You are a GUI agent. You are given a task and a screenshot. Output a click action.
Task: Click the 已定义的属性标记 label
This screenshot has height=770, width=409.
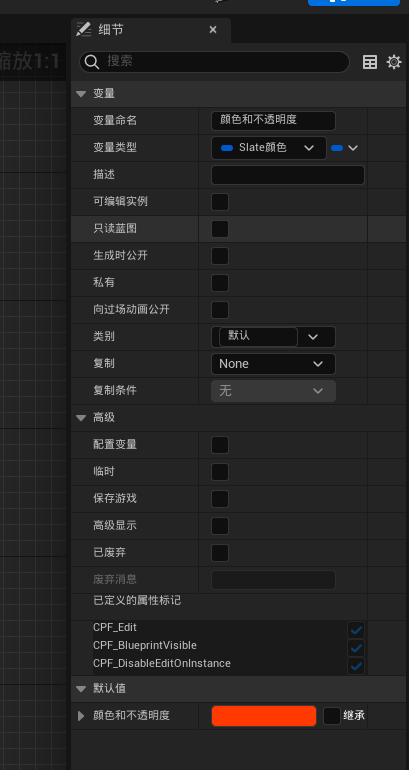pos(137,600)
